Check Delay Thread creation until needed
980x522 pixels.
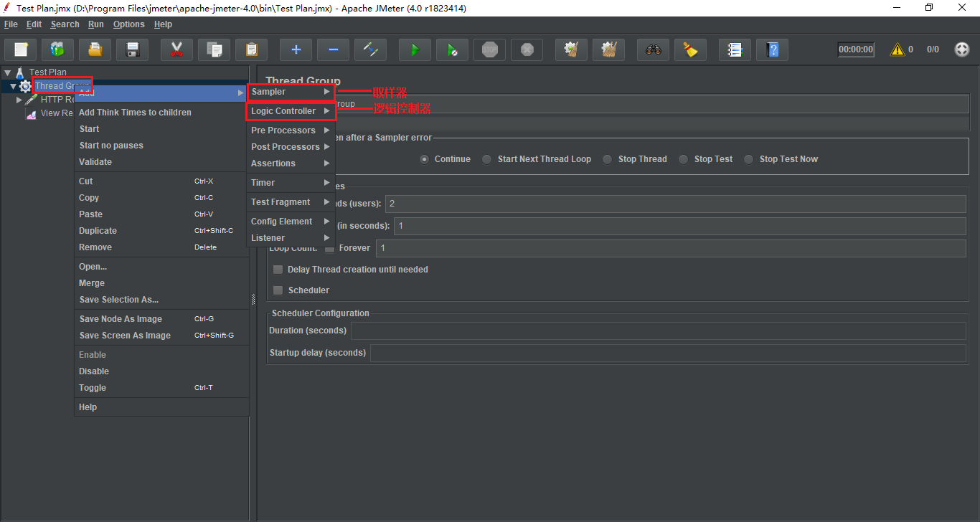click(278, 270)
